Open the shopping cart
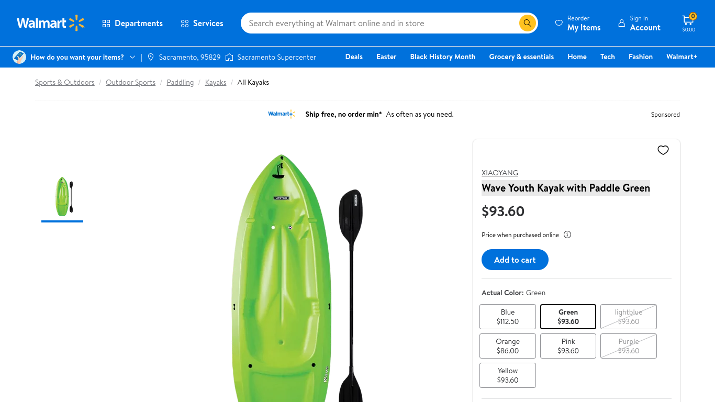Screen dimensions: 715x402 (x=689, y=22)
